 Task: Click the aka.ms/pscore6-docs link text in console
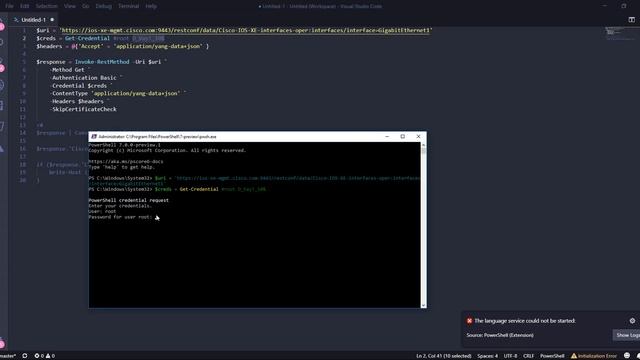[126, 162]
